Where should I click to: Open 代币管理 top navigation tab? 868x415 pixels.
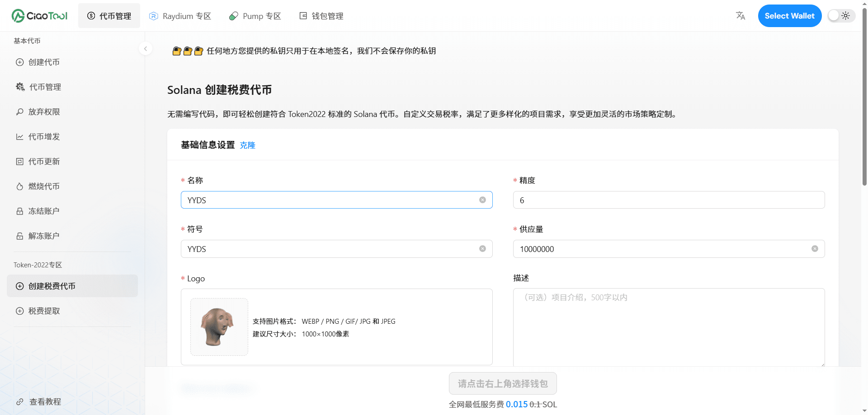tap(109, 16)
